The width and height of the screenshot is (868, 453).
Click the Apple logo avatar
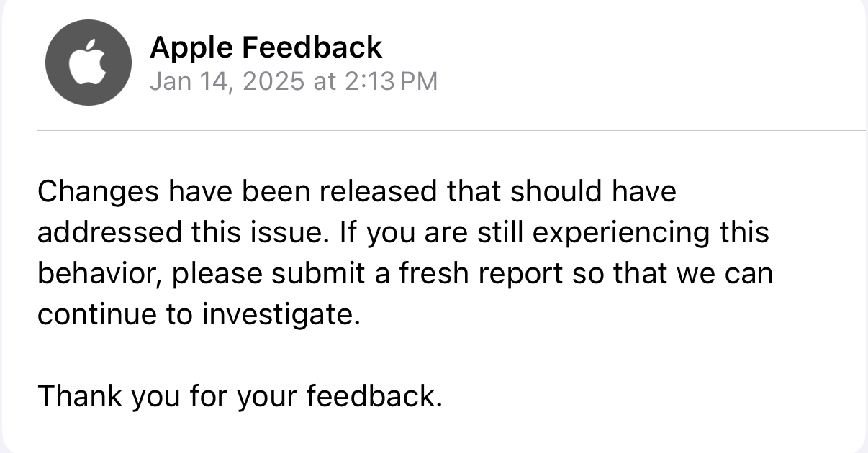(89, 63)
